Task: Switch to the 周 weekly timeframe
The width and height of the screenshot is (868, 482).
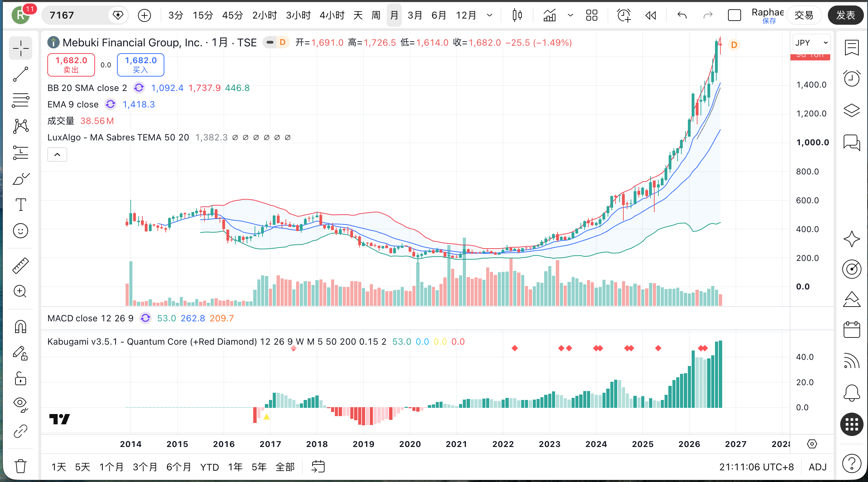Action: tap(376, 15)
